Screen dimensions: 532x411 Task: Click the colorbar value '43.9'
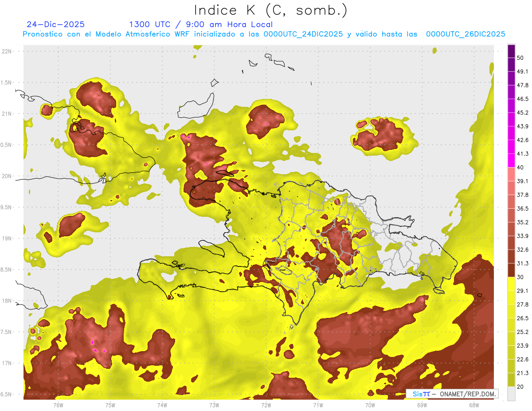pyautogui.click(x=523, y=126)
